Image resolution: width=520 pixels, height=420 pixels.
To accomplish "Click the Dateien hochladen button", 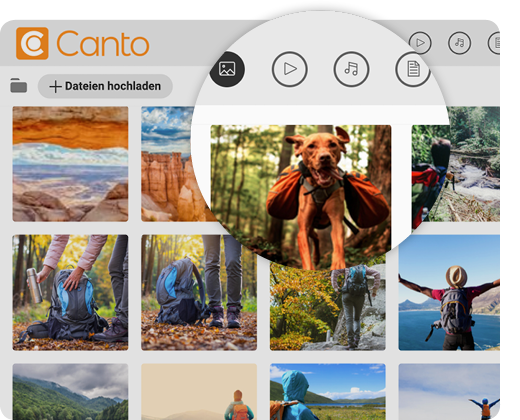I will click(x=105, y=86).
